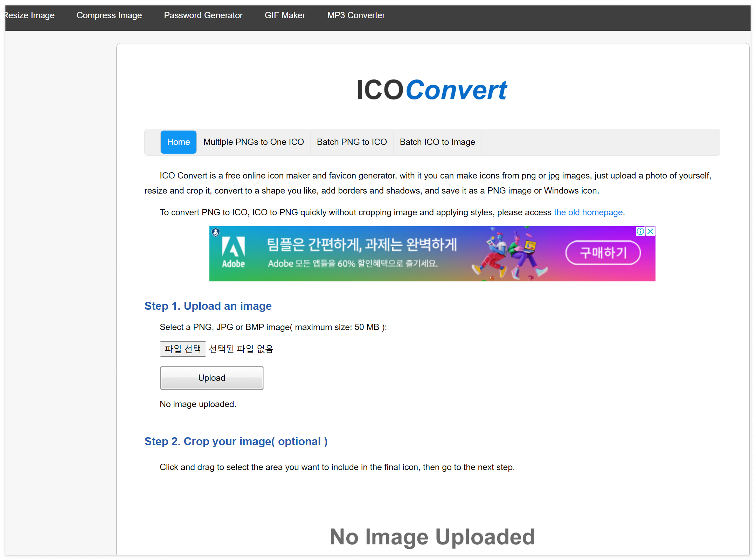Image resolution: width=756 pixels, height=560 pixels.
Task: Click the Upload button
Action: tap(212, 378)
